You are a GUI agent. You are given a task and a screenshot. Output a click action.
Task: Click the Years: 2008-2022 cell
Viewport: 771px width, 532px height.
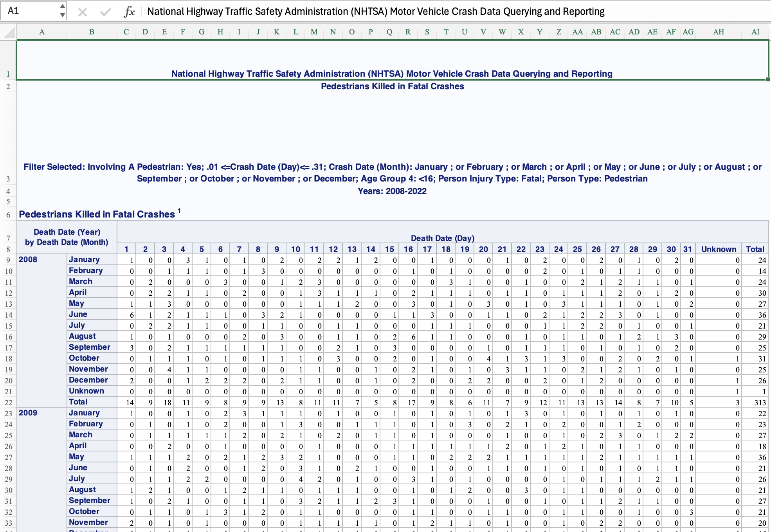click(392, 191)
